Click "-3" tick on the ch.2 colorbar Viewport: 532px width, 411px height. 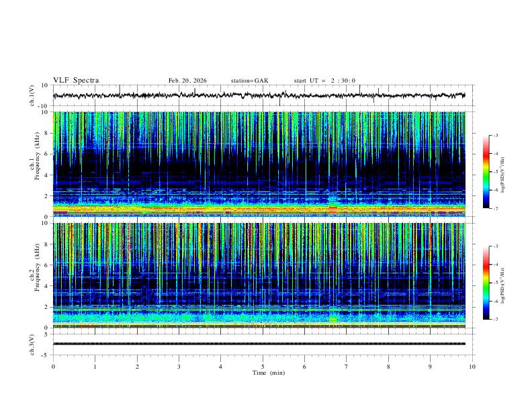[x=495, y=246]
